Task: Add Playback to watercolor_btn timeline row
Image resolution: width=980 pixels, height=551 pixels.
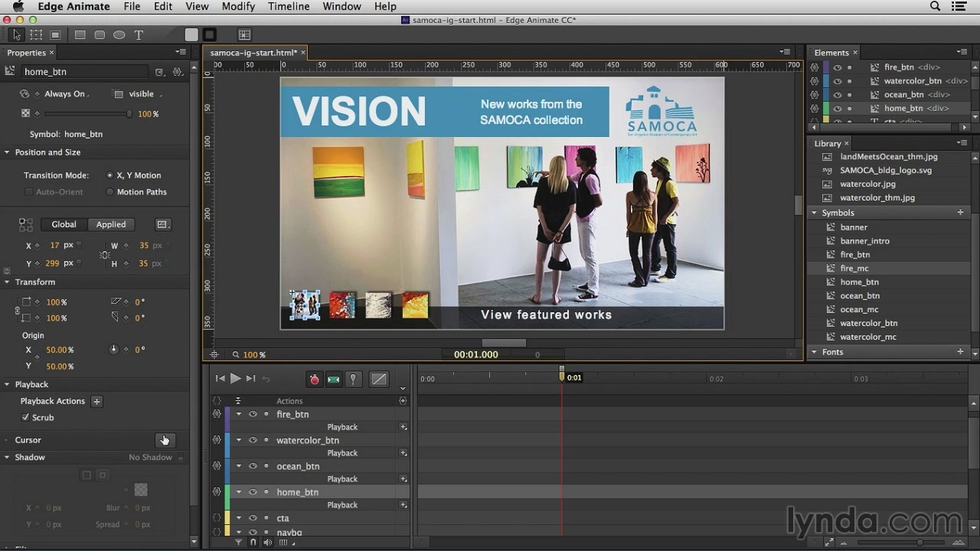Action: 403,453
